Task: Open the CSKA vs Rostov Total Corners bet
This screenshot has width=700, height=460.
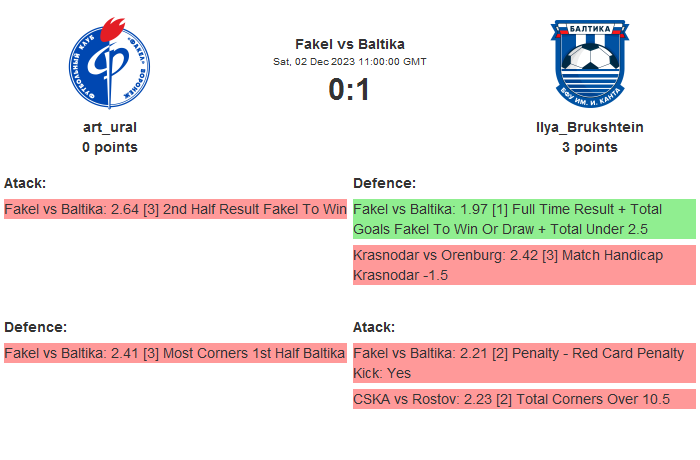Action: 523,399
